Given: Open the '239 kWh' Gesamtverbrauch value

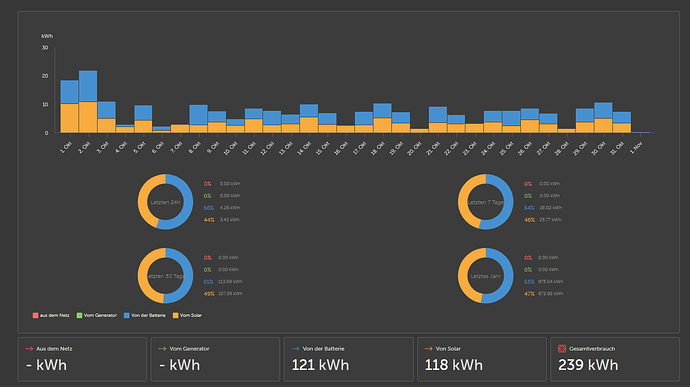Looking at the screenshot, I should pyautogui.click(x=588, y=365).
